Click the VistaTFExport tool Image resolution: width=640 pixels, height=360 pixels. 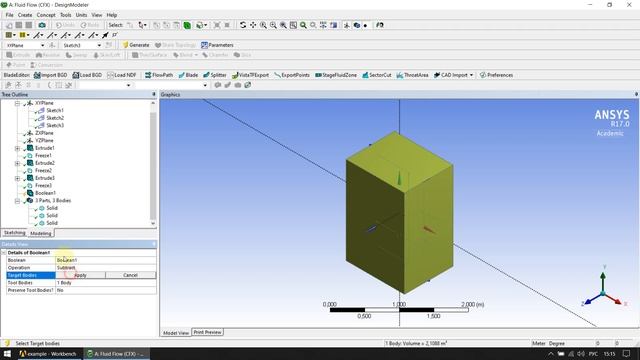click(x=250, y=75)
